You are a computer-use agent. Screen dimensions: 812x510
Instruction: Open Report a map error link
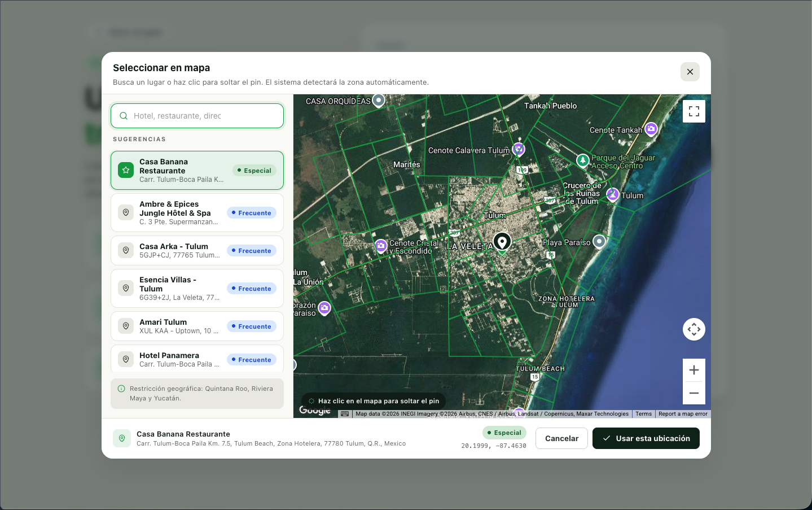683,414
